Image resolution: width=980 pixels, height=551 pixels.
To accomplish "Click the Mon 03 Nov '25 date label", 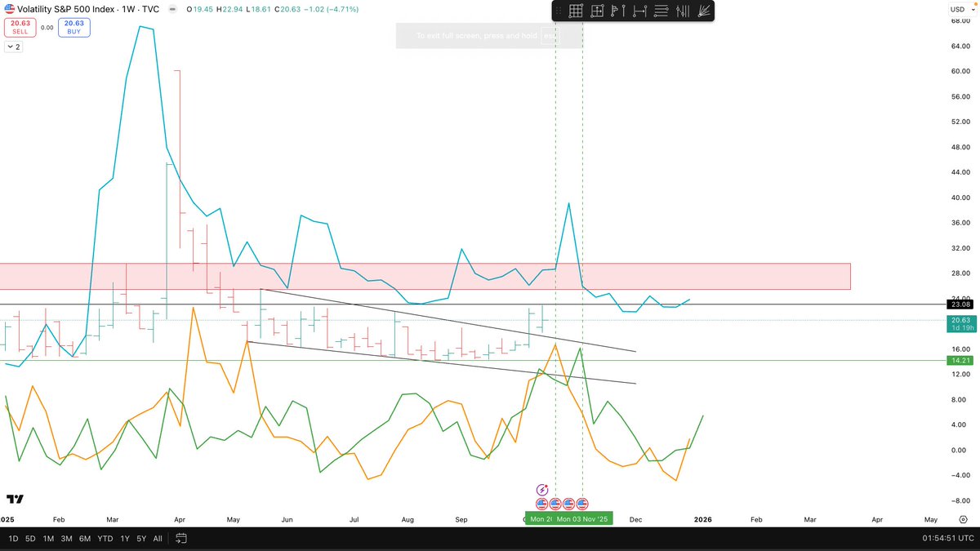I will pyautogui.click(x=582, y=518).
